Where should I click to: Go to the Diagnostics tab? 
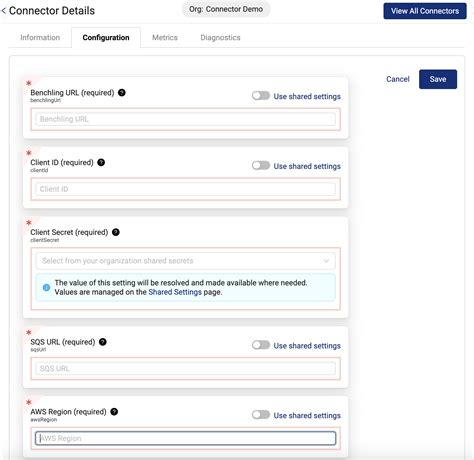[220, 37]
